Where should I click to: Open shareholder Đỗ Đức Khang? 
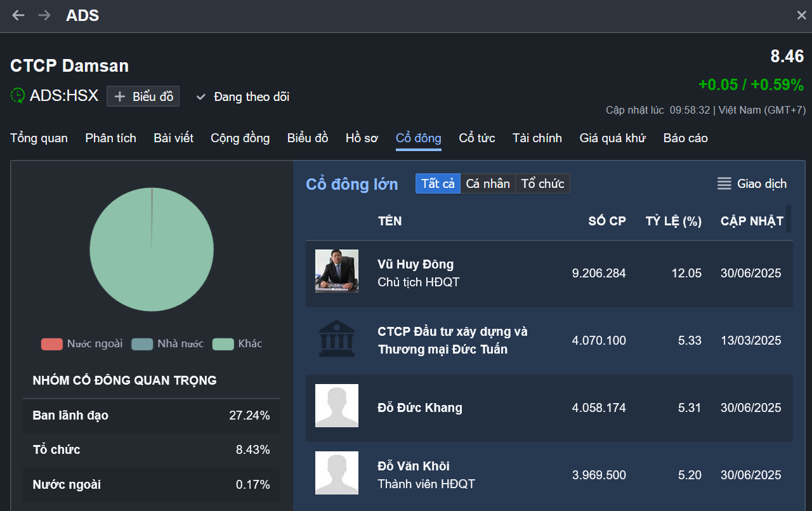[420, 408]
